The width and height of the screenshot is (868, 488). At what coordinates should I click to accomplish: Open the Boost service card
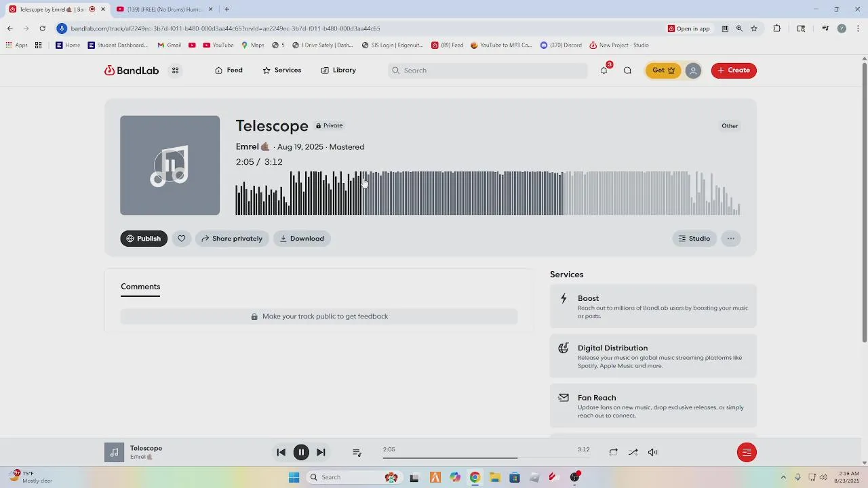point(653,306)
